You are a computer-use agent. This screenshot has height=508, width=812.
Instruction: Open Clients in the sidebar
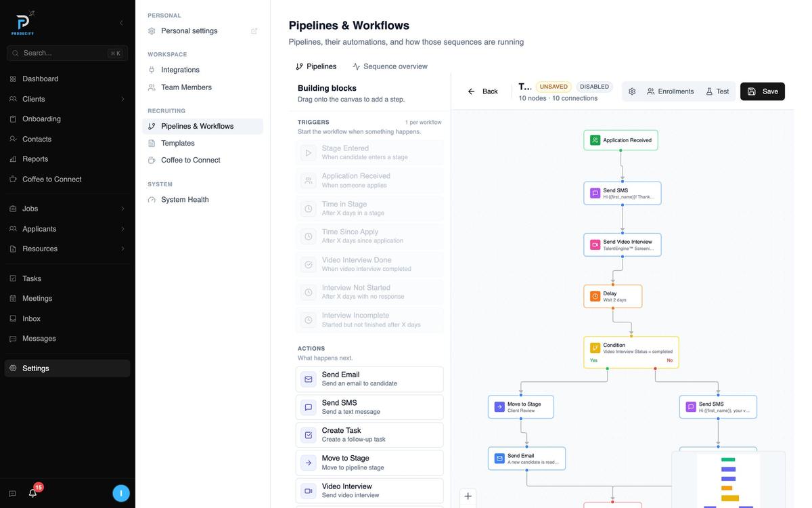[x=67, y=99]
